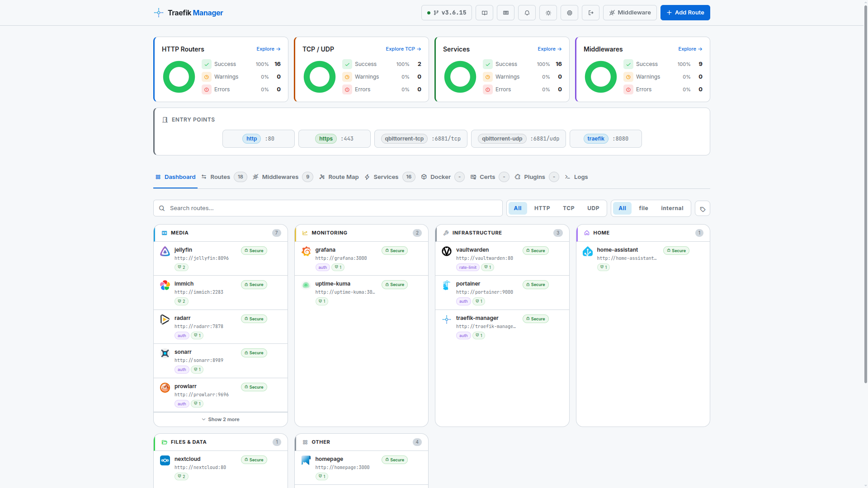Open settings gear icon
This screenshot has height=488, width=868.
tap(569, 13)
